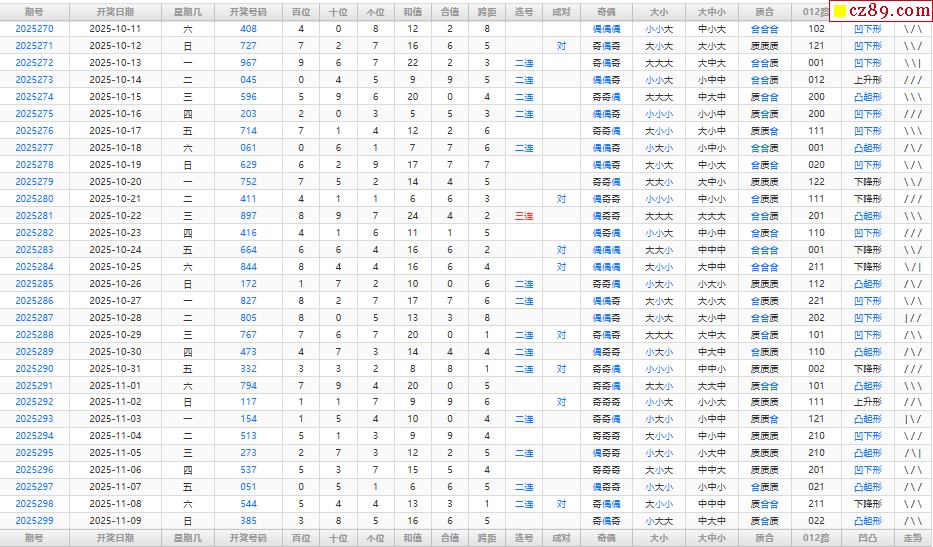Screen dimensions: 933x547
Task: Click the 开奖日期 column header at top
Action: point(115,12)
